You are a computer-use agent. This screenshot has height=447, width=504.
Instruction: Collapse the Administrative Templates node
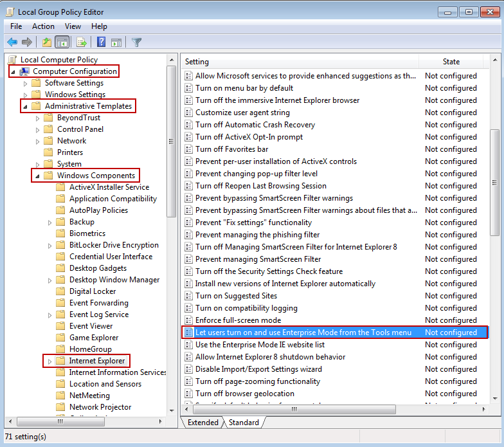[x=25, y=107]
